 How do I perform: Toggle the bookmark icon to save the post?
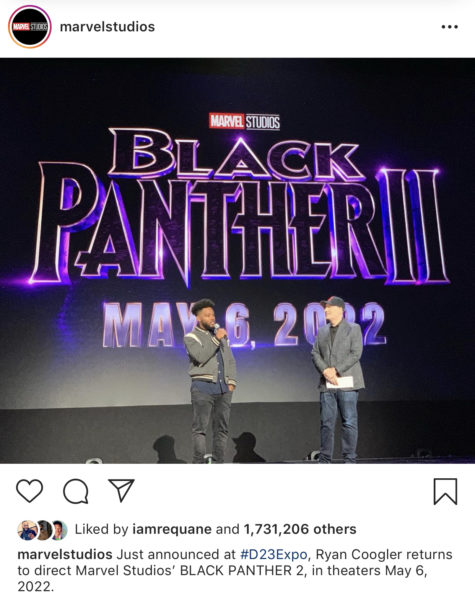tap(446, 491)
